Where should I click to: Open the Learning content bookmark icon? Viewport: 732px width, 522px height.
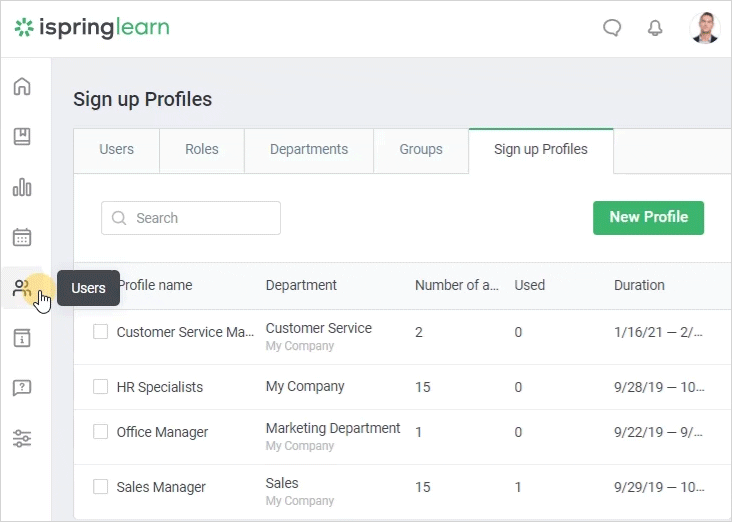tap(22, 136)
